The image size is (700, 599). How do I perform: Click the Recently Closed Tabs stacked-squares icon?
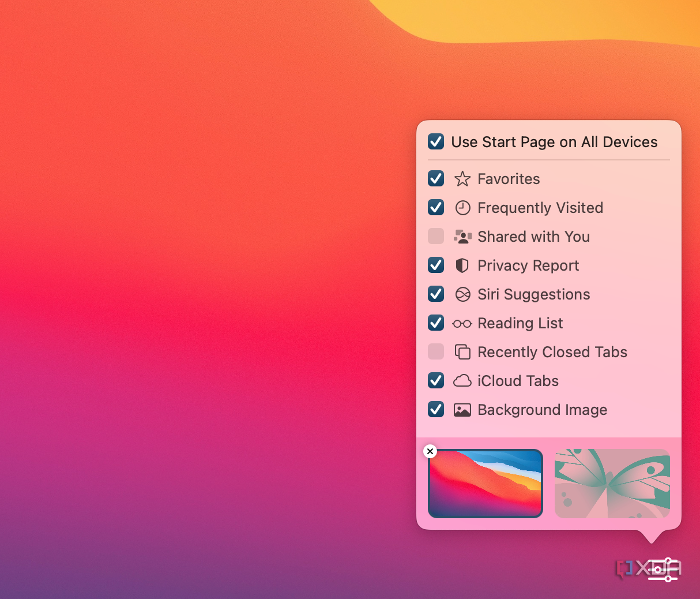[462, 352]
